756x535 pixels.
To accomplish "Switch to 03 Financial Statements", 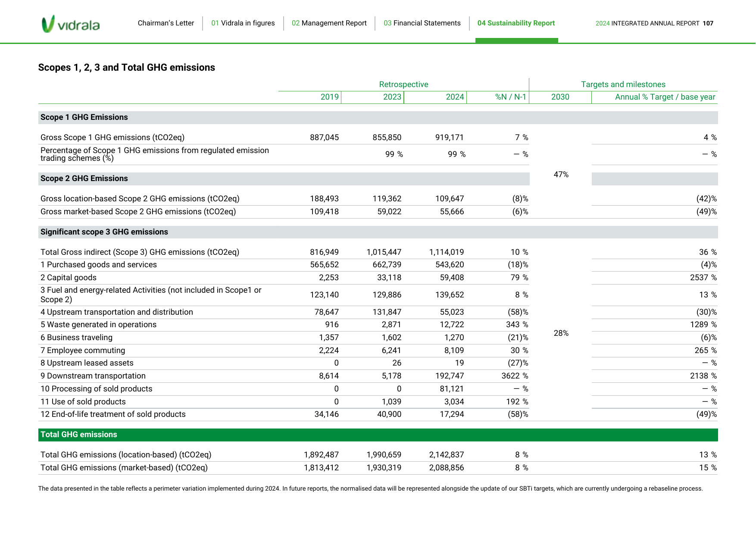I will pos(422,23).
